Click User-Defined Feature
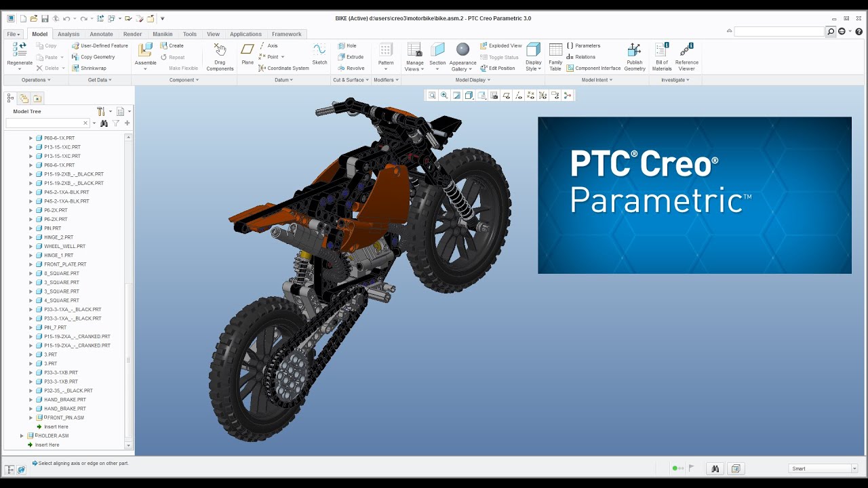868x488 pixels. click(100, 45)
